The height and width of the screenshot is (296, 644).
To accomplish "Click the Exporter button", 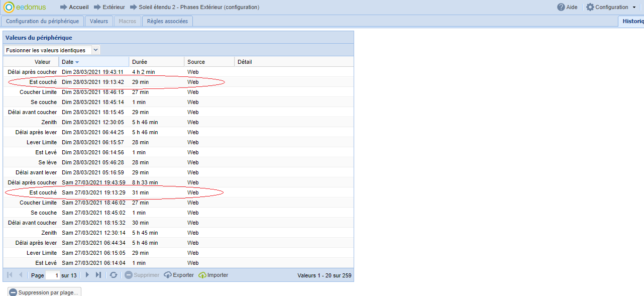I will point(179,275).
